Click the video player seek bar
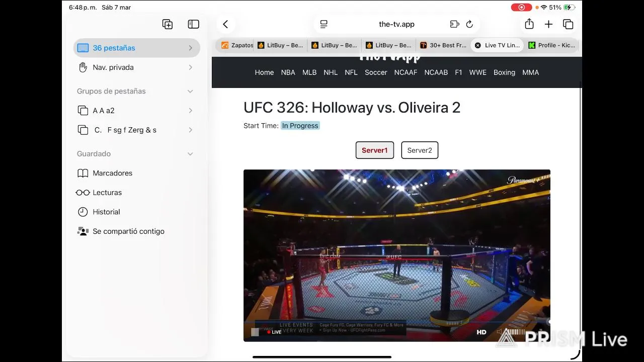This screenshot has width=644, height=362. point(397,322)
